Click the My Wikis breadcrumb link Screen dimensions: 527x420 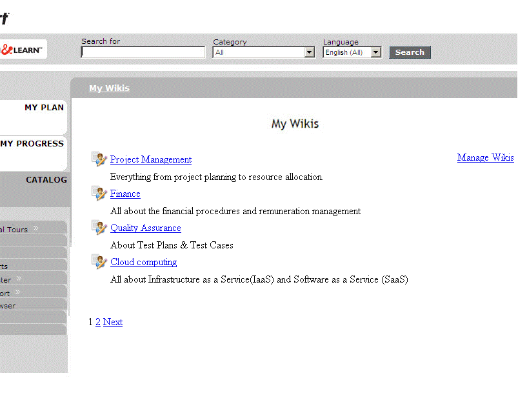(x=109, y=88)
